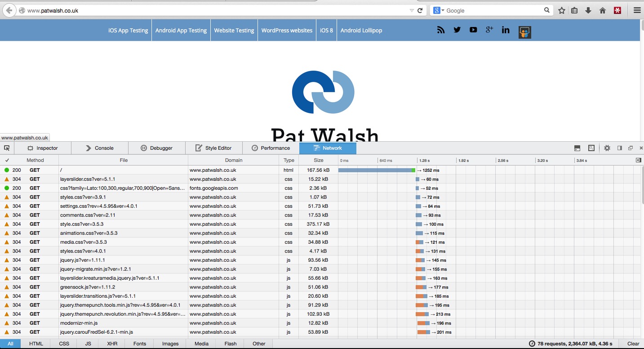Toggle the network details pane arrow

coord(638,160)
